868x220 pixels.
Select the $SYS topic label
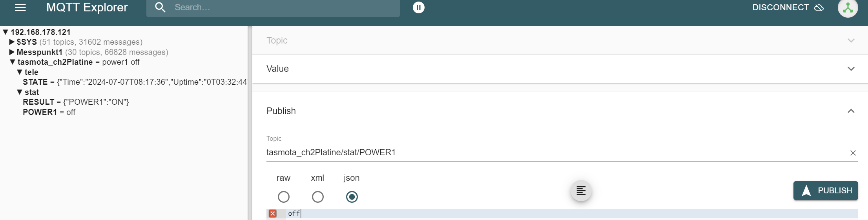pyautogui.click(x=27, y=42)
